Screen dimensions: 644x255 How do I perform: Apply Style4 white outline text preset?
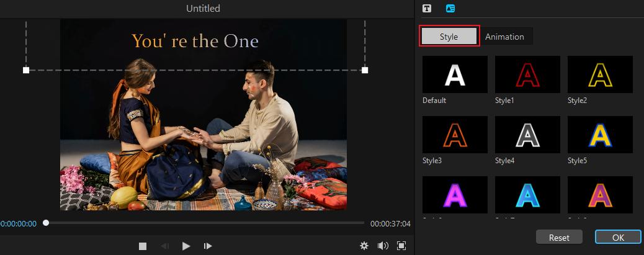pos(527,135)
